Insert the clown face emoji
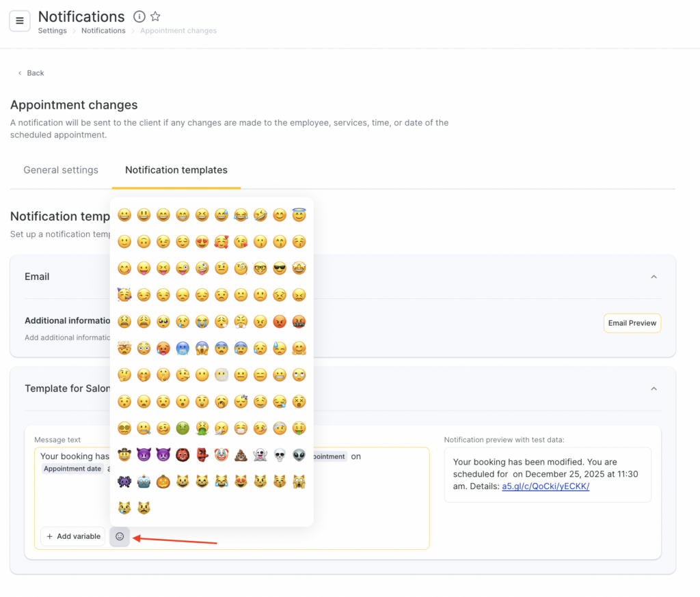This screenshot has height=597, width=700. pyautogui.click(x=221, y=455)
